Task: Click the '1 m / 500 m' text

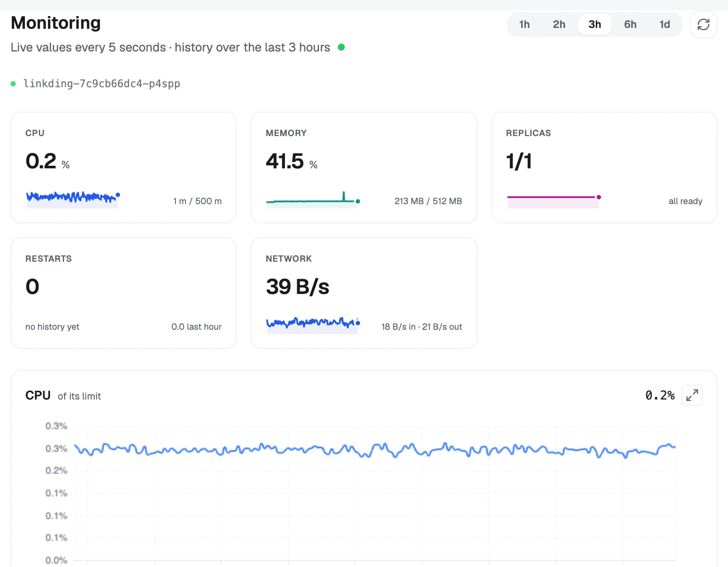Action: (197, 201)
